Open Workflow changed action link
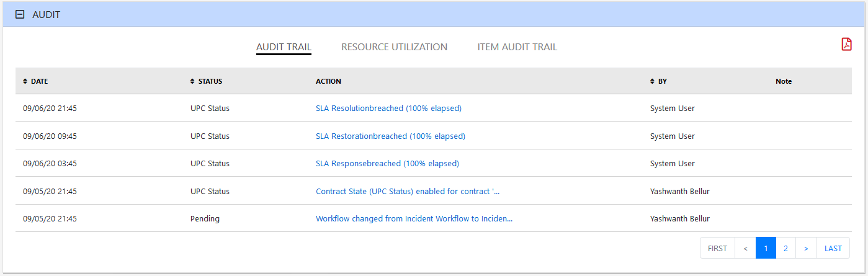Screen dimensions: 868x276 point(414,219)
